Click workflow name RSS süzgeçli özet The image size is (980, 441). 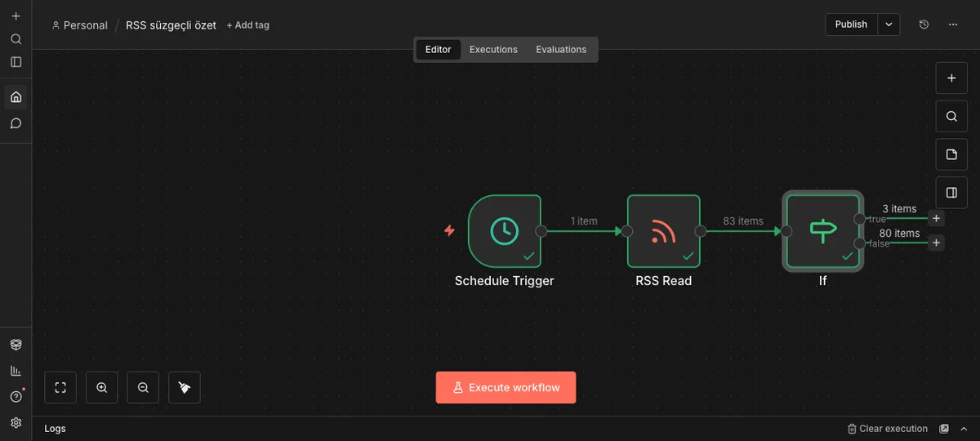click(171, 25)
